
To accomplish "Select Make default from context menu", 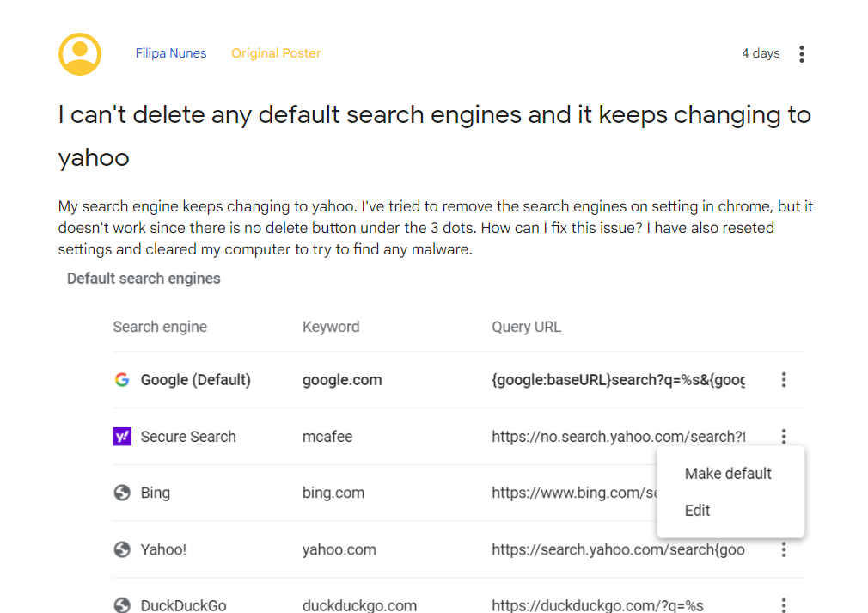I will click(728, 474).
